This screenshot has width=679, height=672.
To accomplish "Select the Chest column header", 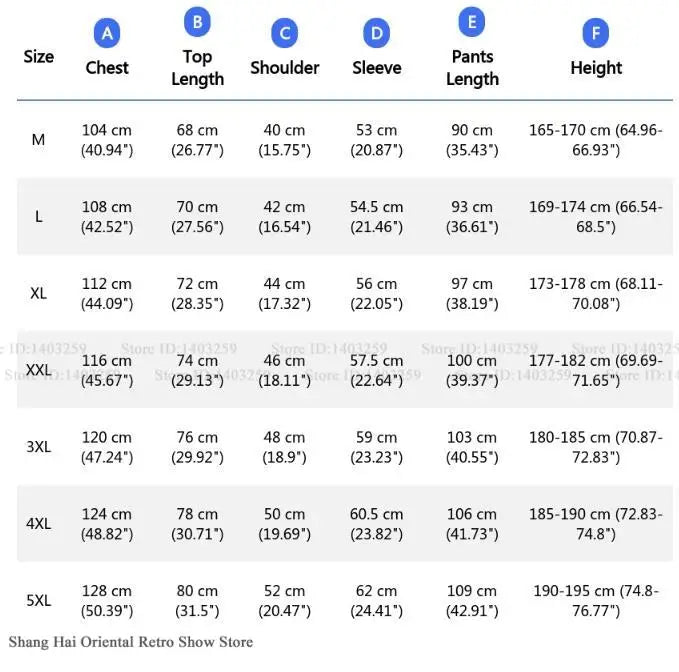I will click(x=107, y=68).
